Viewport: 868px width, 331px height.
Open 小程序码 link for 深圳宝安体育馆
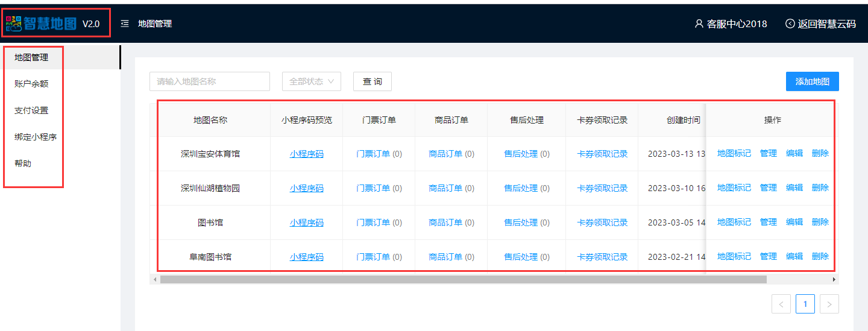coord(306,154)
